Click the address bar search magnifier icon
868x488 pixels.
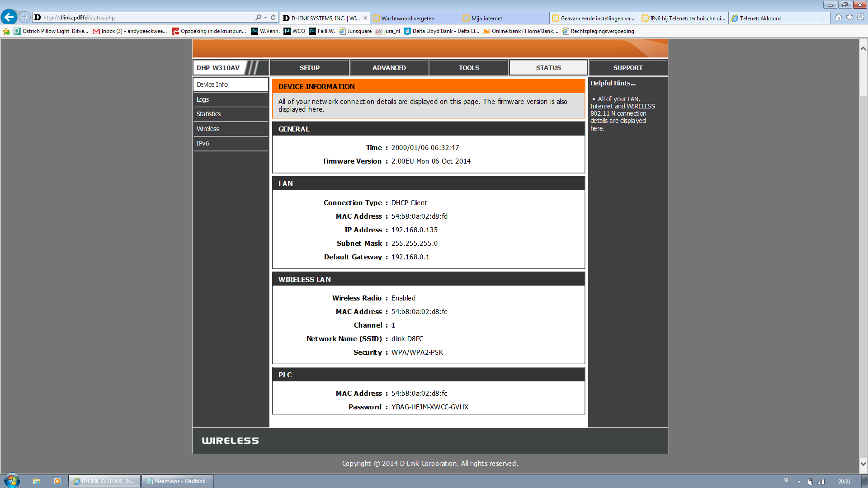click(x=258, y=17)
